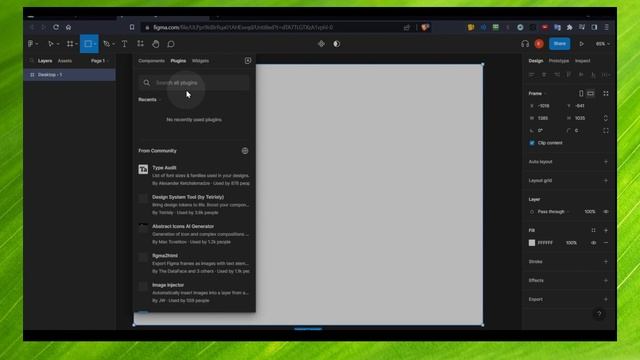Select portrait frame orientation
The height and width of the screenshot is (360, 640).
coord(581,93)
